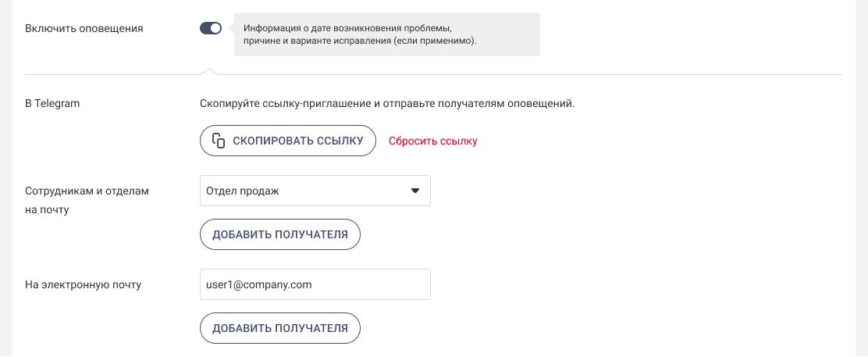Add recipient below the email field
This screenshot has height=357, width=868.
pyautogui.click(x=279, y=328)
